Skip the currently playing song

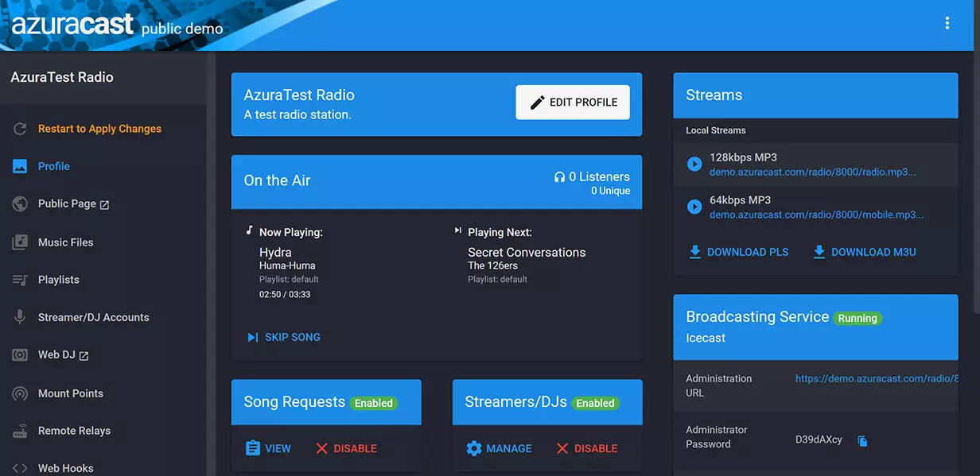tap(284, 338)
